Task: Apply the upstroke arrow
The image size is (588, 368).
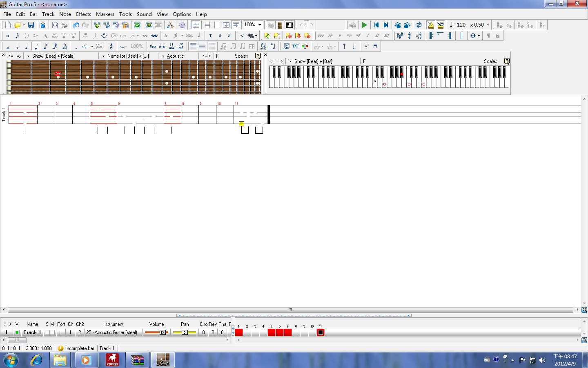Action: tap(344, 46)
